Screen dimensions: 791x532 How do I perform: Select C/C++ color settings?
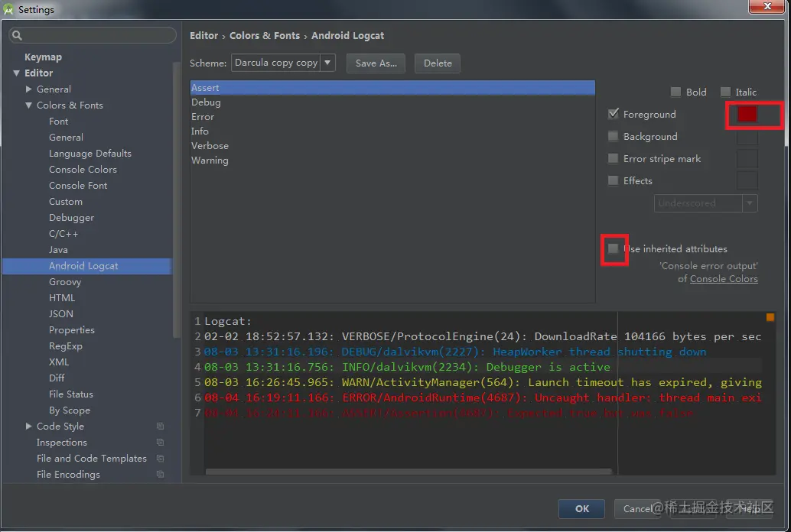click(63, 234)
